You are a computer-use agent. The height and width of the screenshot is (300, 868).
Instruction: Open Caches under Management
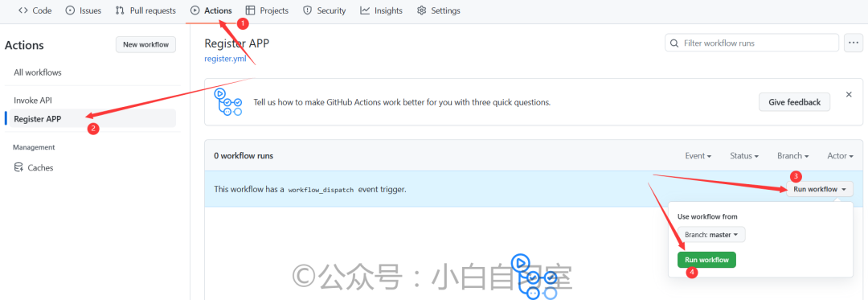pyautogui.click(x=34, y=168)
